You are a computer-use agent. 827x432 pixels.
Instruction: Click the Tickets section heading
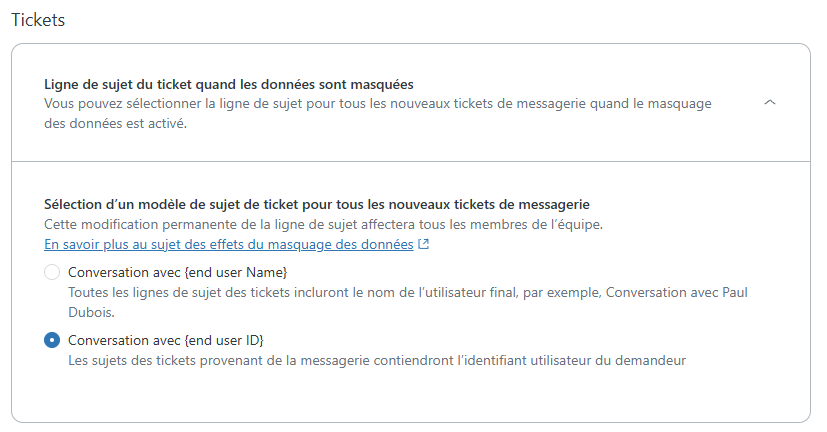[38, 21]
